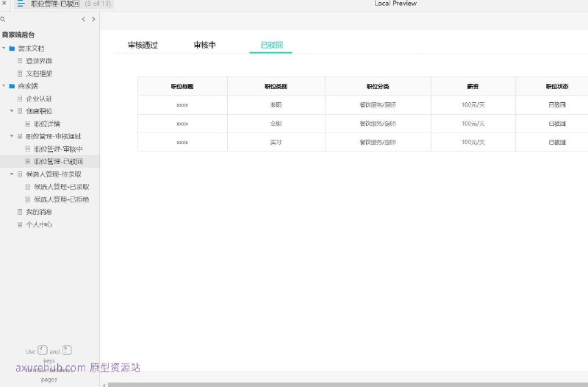Click the 职位管理-已驳回 page title in header
Image resolution: width=588 pixels, height=387 pixels.
pyautogui.click(x=55, y=4)
